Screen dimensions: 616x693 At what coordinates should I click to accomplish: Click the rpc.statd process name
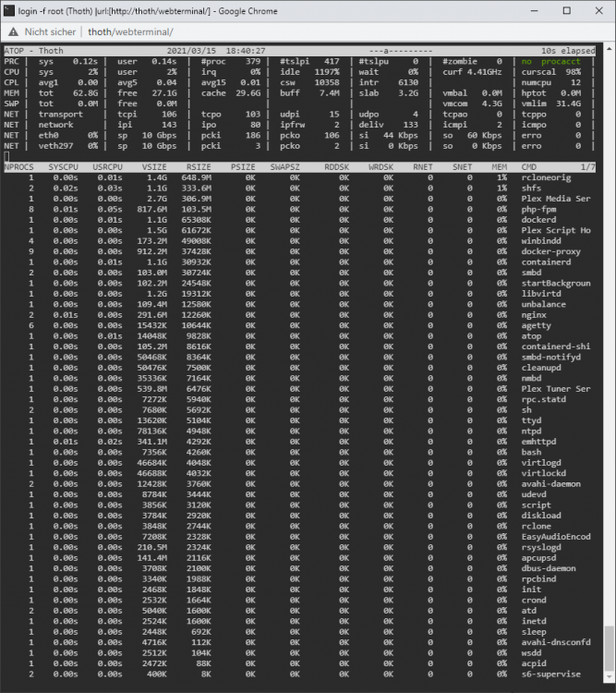(x=544, y=399)
